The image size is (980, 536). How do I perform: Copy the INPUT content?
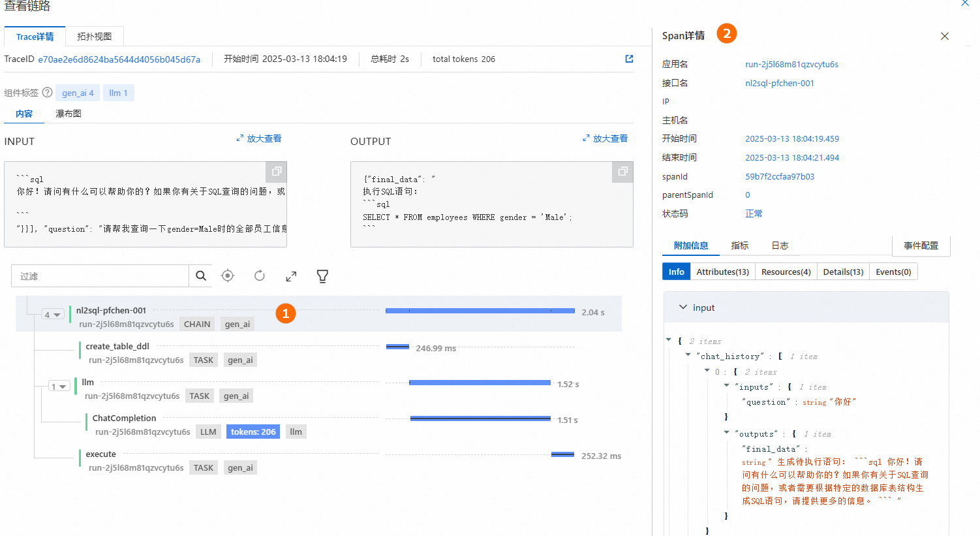pyautogui.click(x=277, y=171)
